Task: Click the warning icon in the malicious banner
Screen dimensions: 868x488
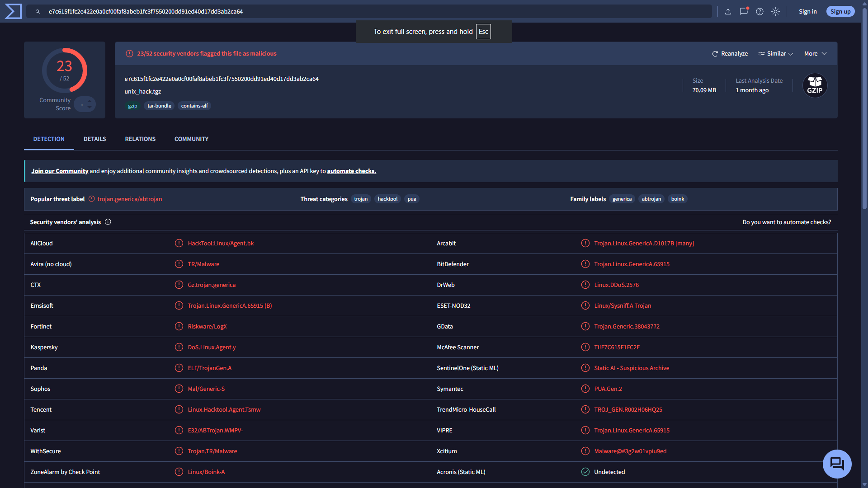Action: [129, 53]
